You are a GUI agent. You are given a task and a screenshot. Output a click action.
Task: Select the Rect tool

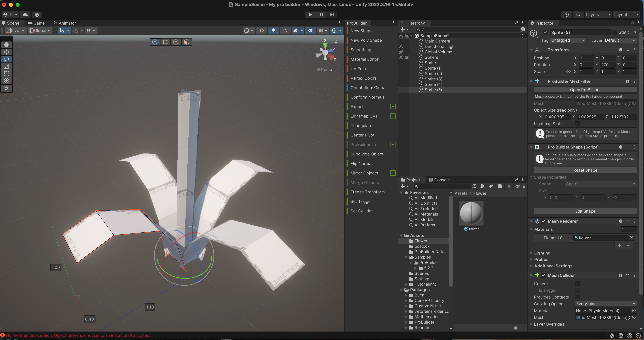[6, 73]
